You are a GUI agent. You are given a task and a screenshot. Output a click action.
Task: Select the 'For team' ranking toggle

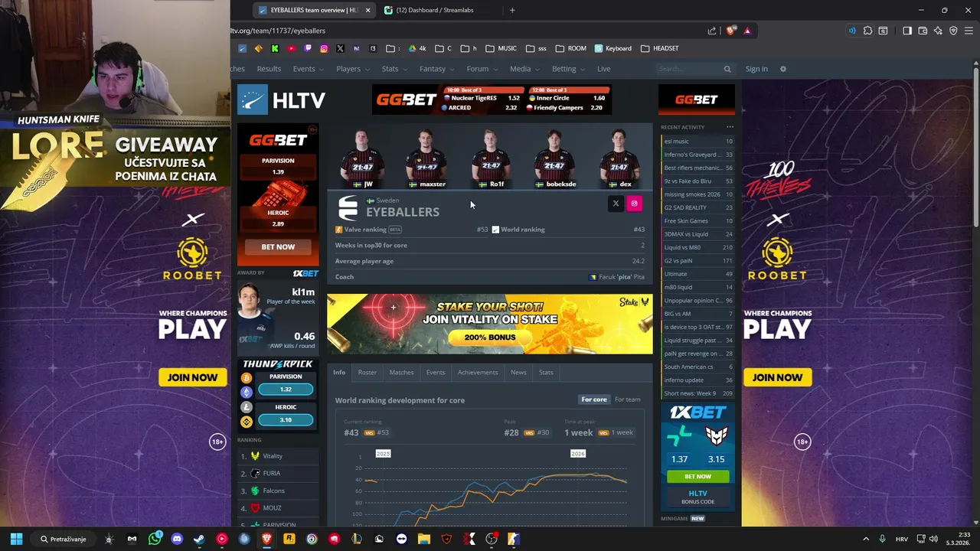pos(627,399)
